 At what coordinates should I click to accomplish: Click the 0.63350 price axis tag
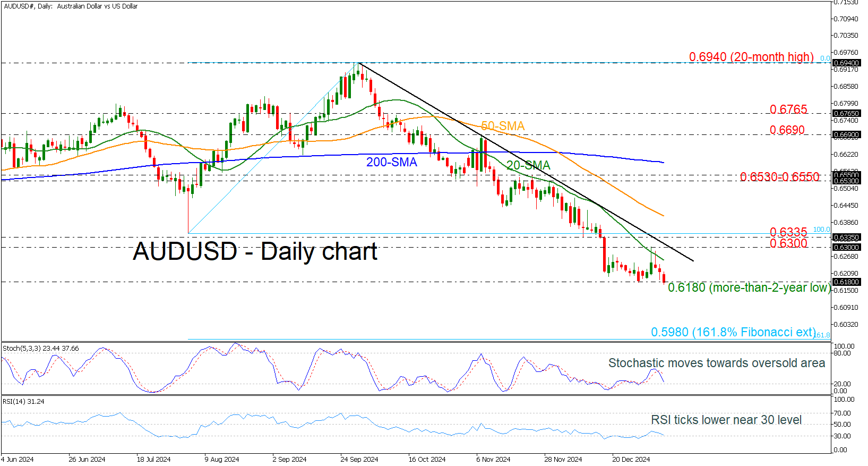coord(847,238)
